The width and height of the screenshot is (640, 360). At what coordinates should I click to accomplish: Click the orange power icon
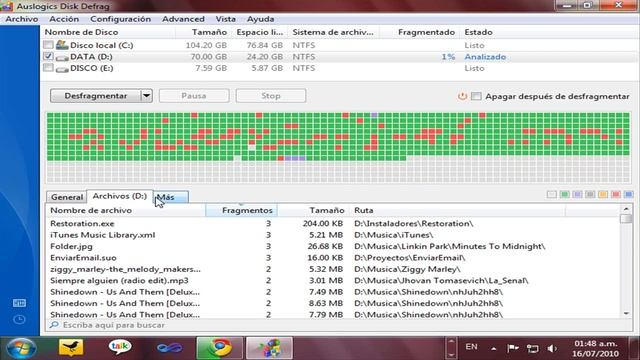(462, 96)
